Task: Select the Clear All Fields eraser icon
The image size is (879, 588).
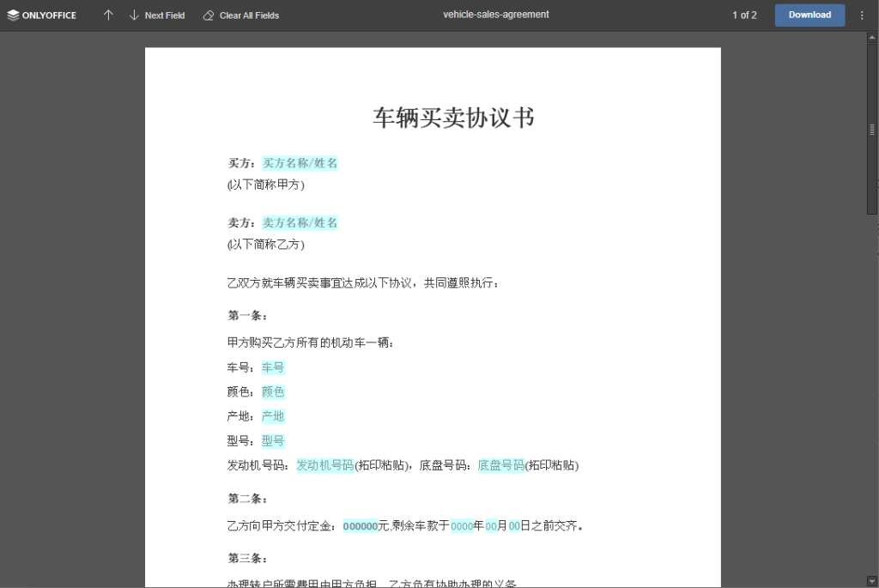Action: [x=207, y=15]
